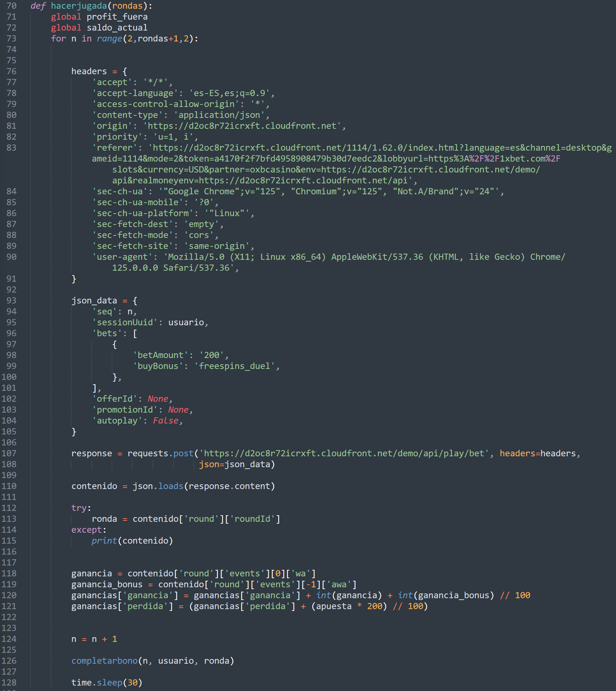Viewport: 616px width, 691px height.
Task: Click the 'betAmount' key on line 98
Action: point(161,355)
